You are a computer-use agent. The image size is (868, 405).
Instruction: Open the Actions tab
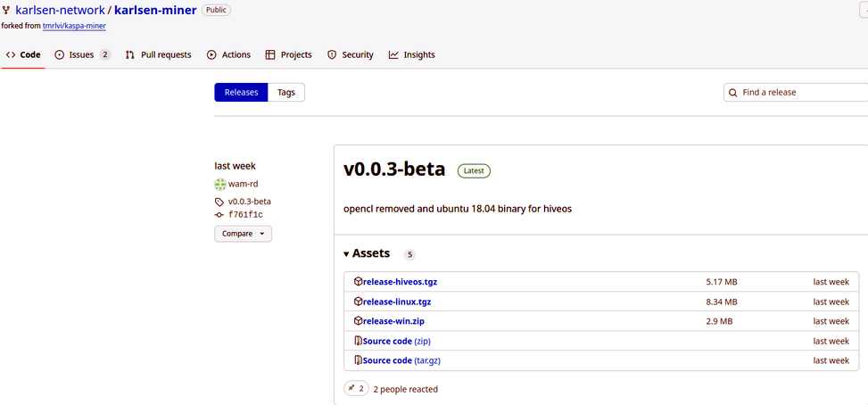(228, 54)
